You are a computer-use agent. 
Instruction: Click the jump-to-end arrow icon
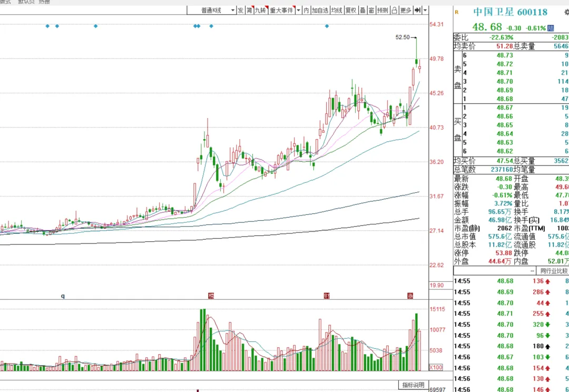coord(417,10)
